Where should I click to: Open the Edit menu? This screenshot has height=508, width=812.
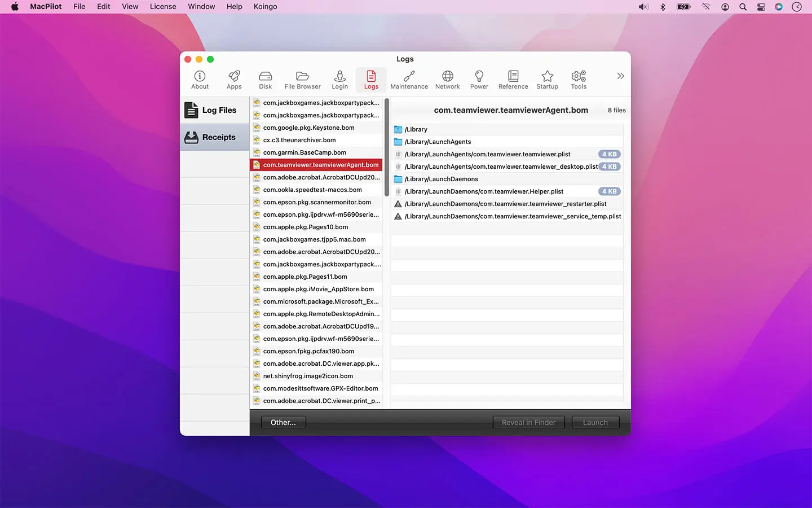[x=104, y=7]
